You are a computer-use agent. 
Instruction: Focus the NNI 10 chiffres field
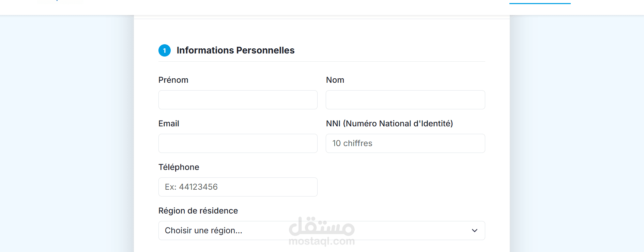(405, 143)
